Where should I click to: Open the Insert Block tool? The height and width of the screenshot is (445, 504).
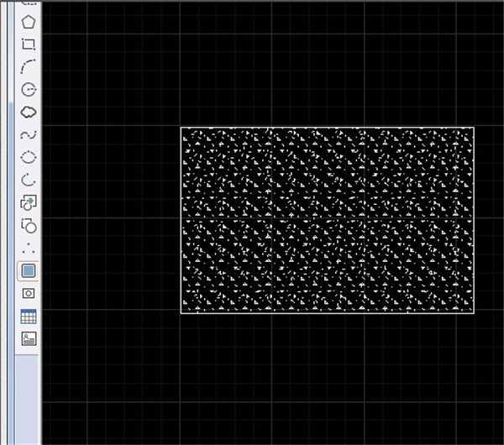tap(29, 202)
